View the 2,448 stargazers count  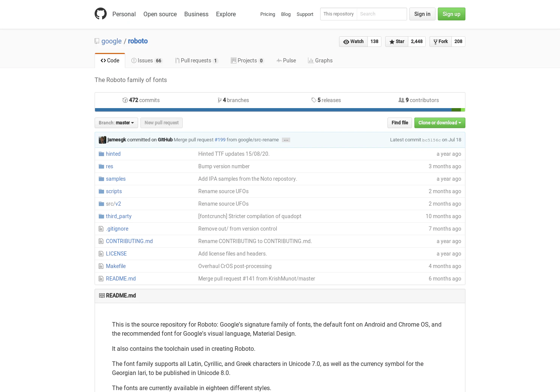[x=417, y=42]
